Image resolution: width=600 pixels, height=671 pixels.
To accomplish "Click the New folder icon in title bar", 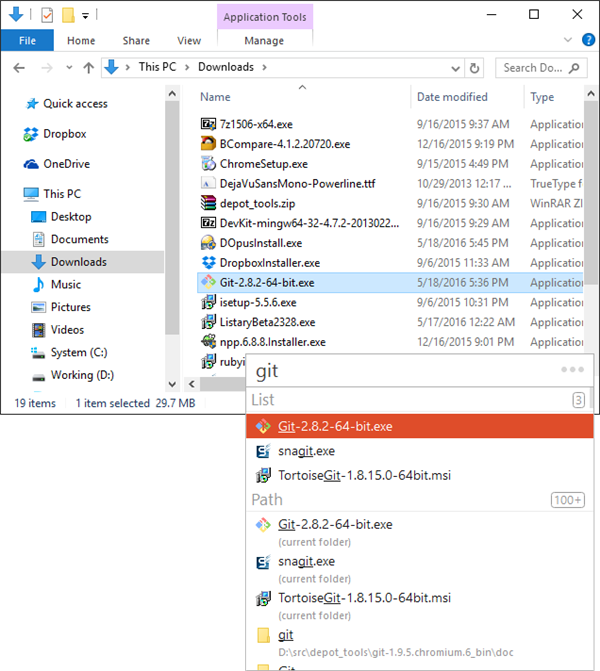I will tap(67, 15).
